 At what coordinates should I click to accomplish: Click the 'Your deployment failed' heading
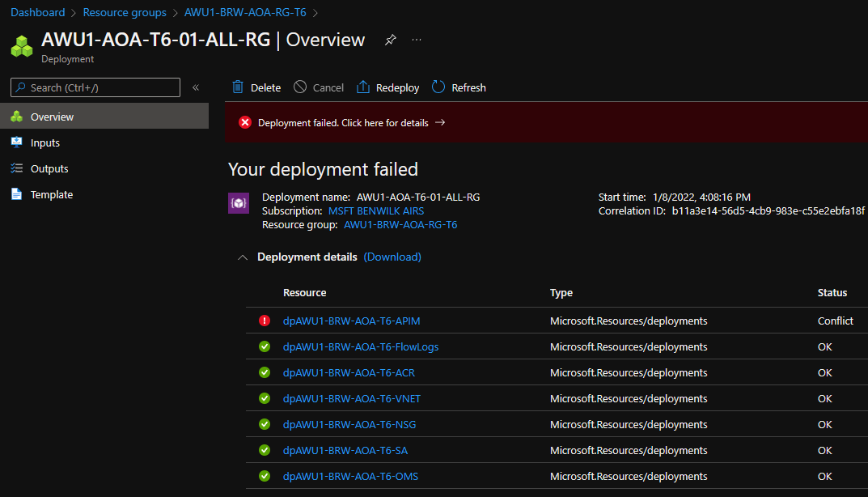(324, 169)
